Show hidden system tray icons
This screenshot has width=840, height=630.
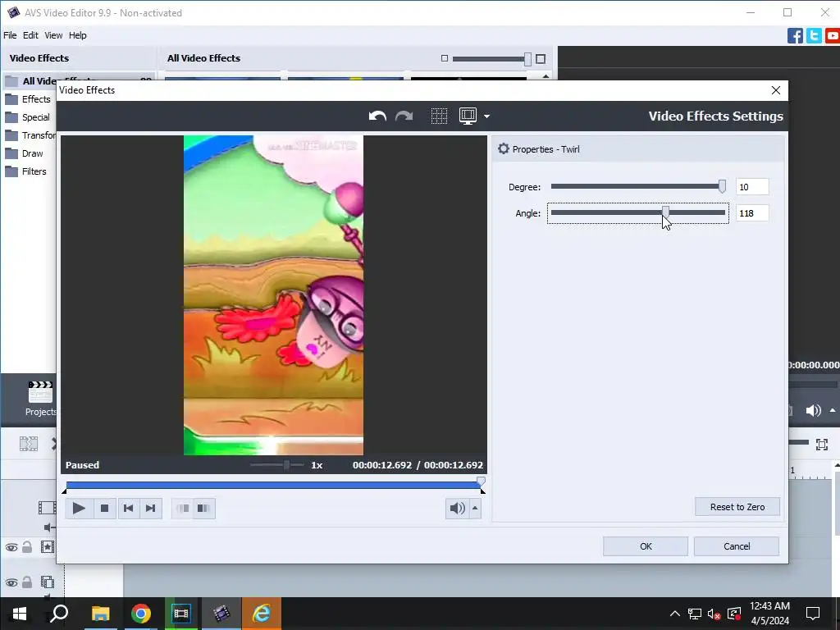pos(675,614)
